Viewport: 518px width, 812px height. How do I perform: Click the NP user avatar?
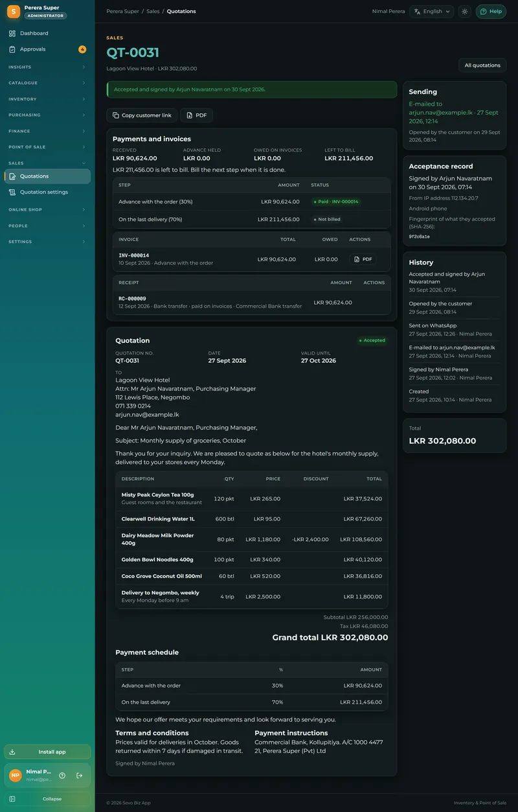(x=15, y=775)
